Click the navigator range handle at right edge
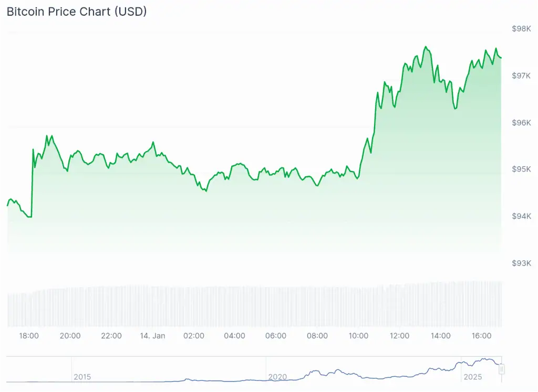 502,369
